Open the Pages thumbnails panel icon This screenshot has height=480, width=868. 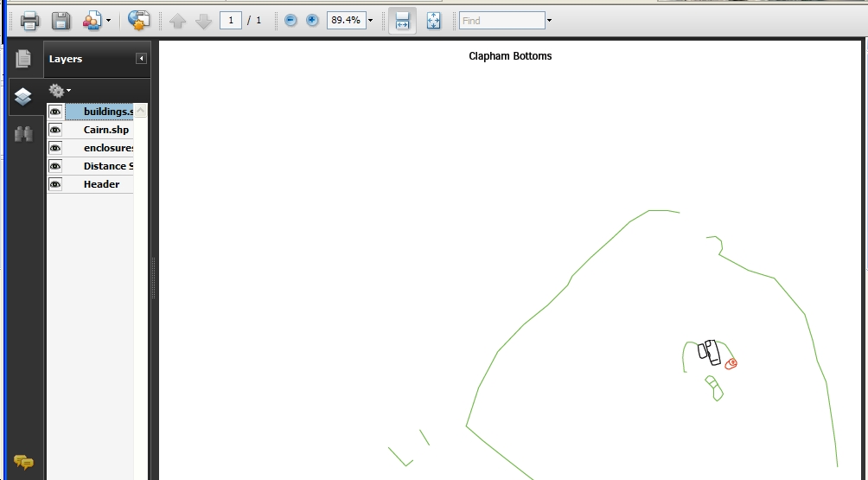coord(23,58)
